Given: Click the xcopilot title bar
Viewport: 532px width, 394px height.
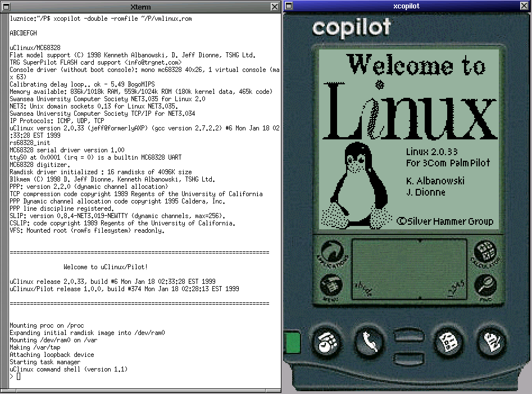Looking at the screenshot, I should [407, 6].
